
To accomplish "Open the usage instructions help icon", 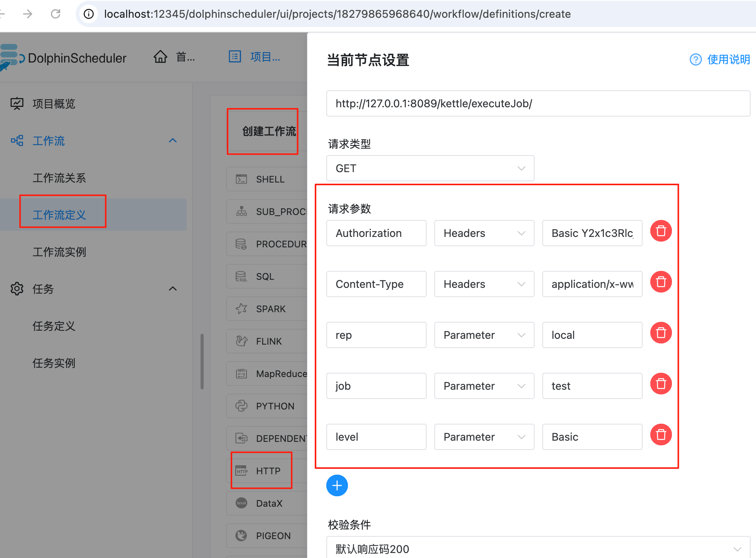I will click(x=695, y=59).
